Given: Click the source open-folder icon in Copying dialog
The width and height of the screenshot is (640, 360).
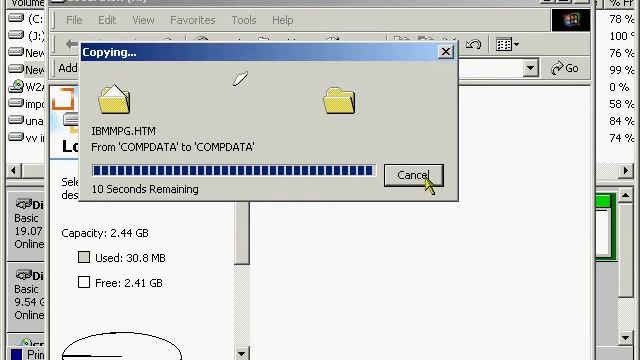Looking at the screenshot, I should [x=114, y=99].
